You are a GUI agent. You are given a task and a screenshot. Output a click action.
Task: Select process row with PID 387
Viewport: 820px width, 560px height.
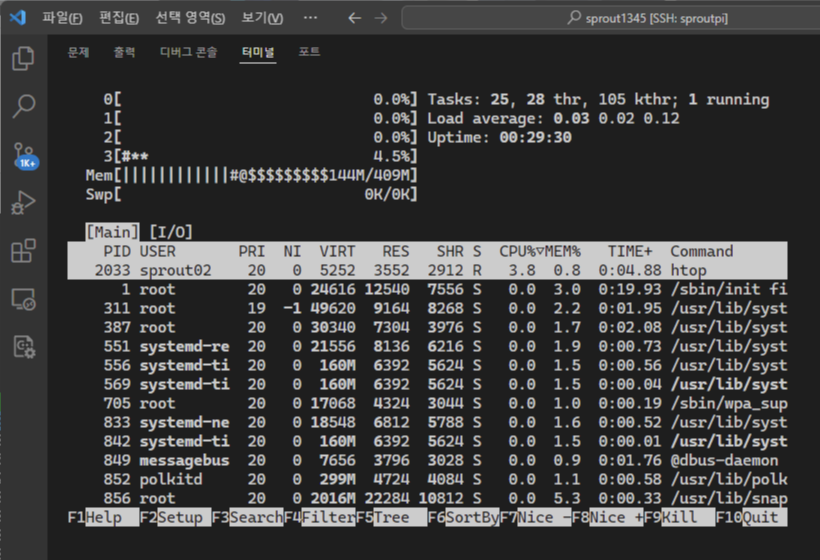(x=427, y=327)
